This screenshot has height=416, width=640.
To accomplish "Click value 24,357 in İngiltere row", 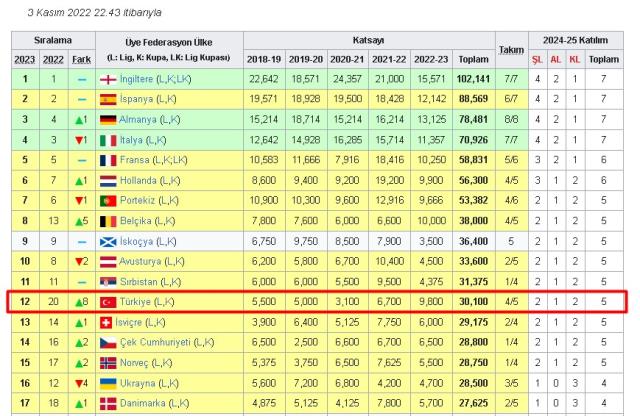I will (347, 79).
